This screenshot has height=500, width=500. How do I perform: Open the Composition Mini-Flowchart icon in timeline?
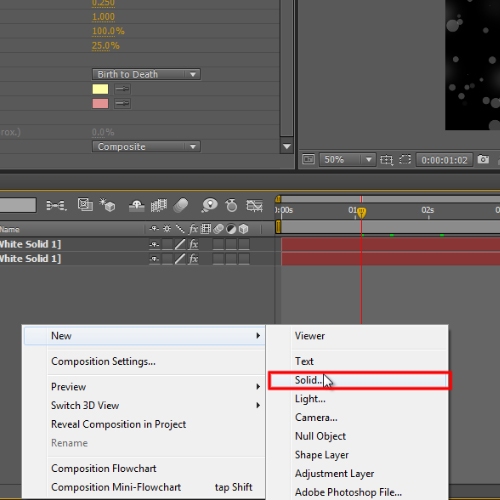click(x=56, y=205)
